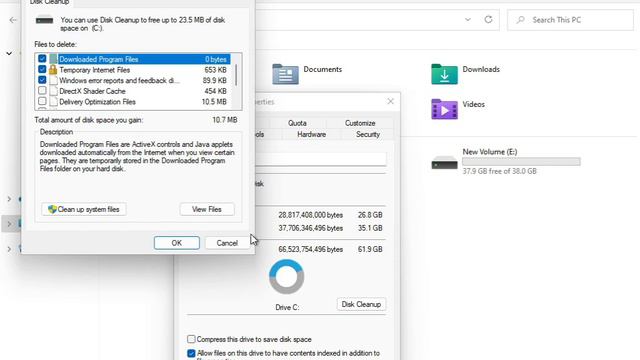Select the Temporary Internet Files row text
Viewport: 640px width, 360px height.
click(95, 70)
